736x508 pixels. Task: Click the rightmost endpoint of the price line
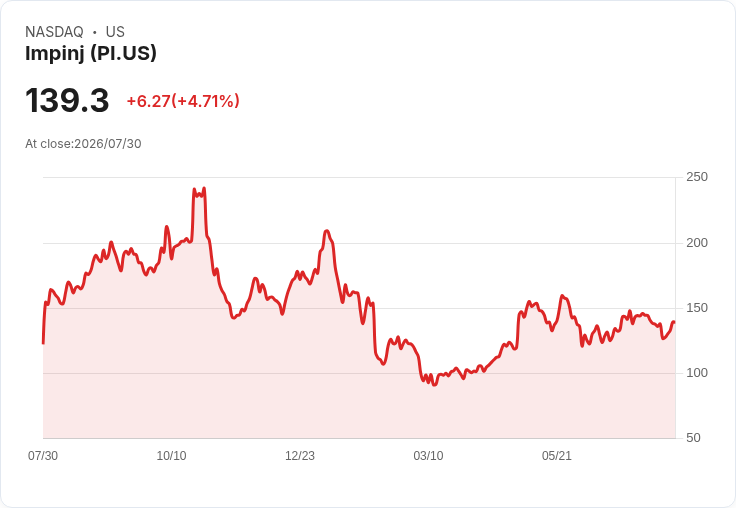coord(674,322)
